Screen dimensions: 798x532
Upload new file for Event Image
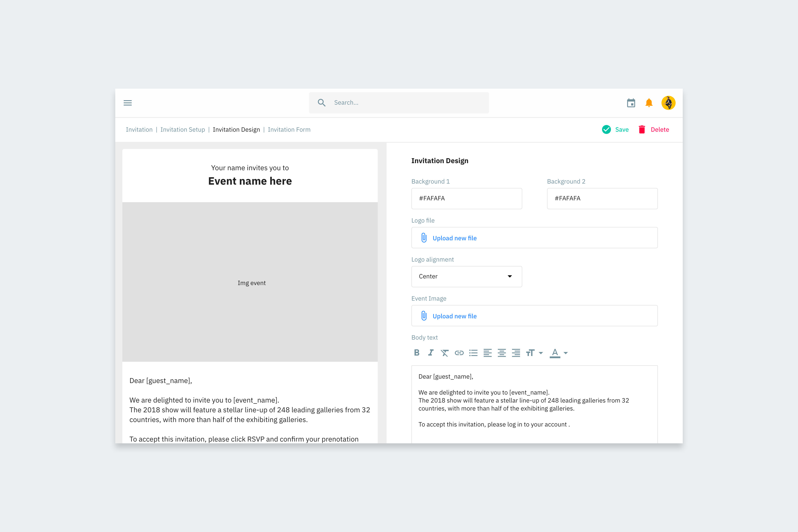point(455,316)
